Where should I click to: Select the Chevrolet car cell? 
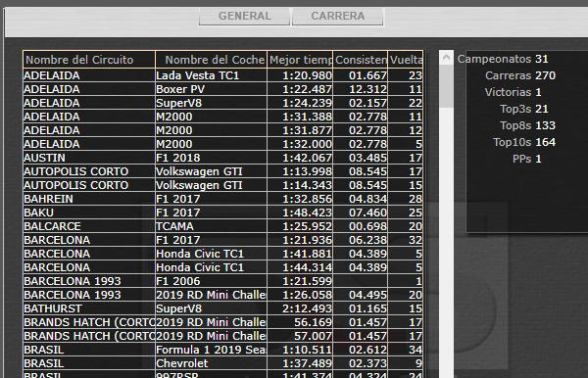[211, 363]
